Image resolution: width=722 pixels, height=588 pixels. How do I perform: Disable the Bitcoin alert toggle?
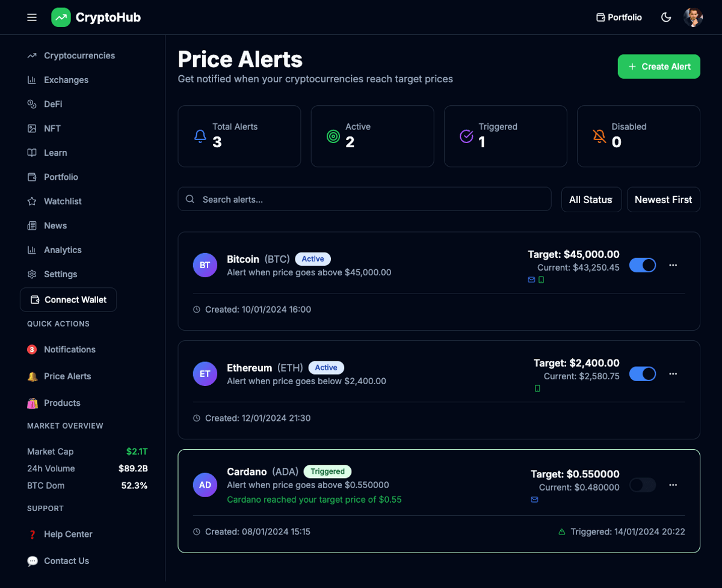[643, 265]
